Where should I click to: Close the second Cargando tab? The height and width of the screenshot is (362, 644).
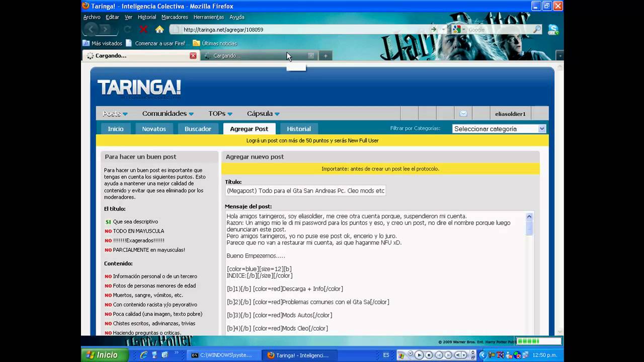coord(311,56)
